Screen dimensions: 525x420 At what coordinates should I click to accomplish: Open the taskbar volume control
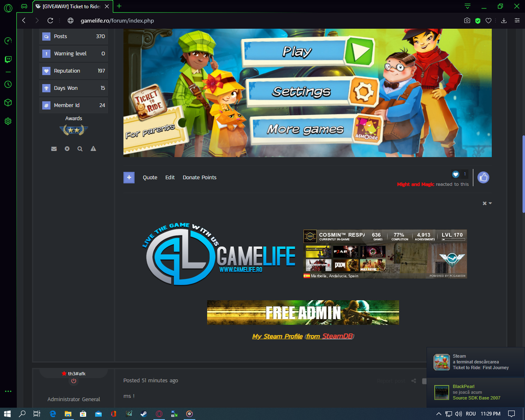pos(458,414)
